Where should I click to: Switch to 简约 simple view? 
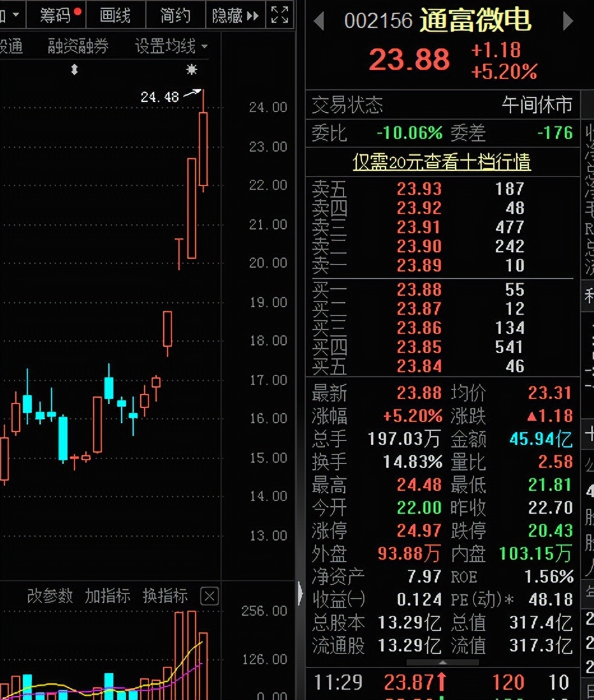[x=175, y=15]
